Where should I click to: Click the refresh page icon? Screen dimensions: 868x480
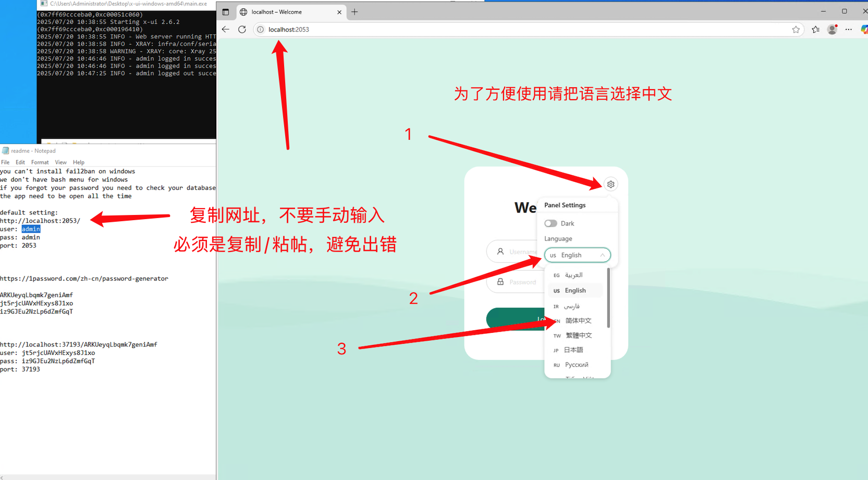coord(242,30)
